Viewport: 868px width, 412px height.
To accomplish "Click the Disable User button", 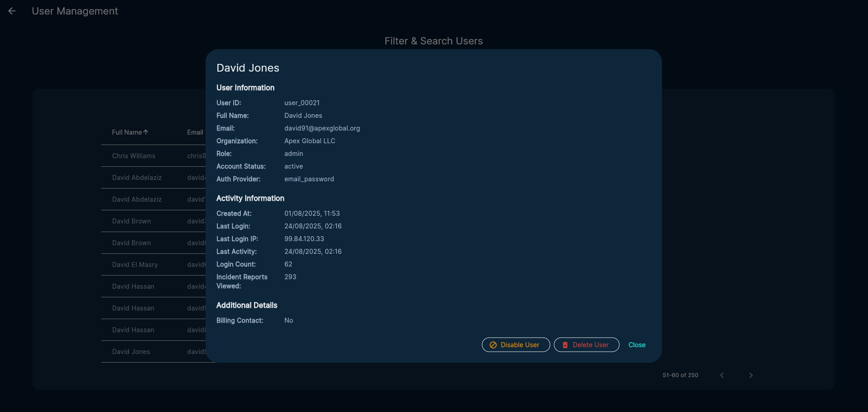I will point(516,345).
